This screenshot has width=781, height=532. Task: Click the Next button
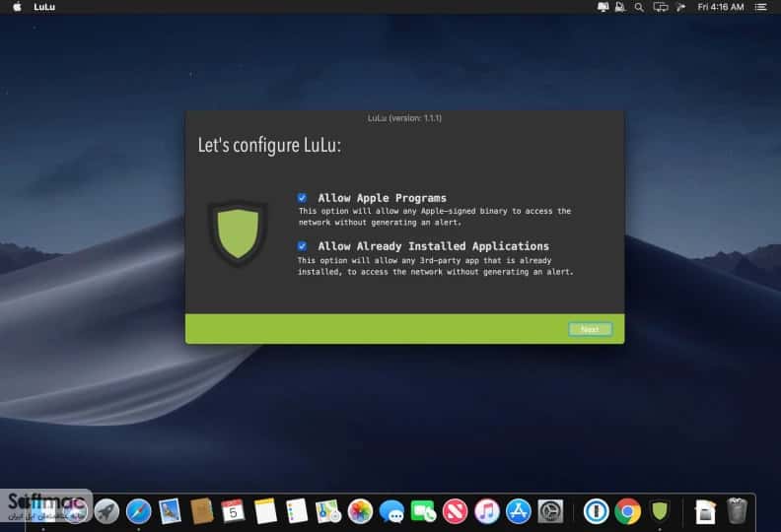coord(591,329)
